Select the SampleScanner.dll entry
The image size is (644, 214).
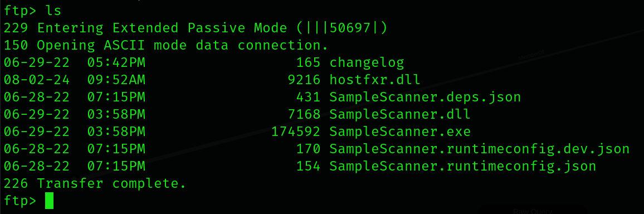400,115
